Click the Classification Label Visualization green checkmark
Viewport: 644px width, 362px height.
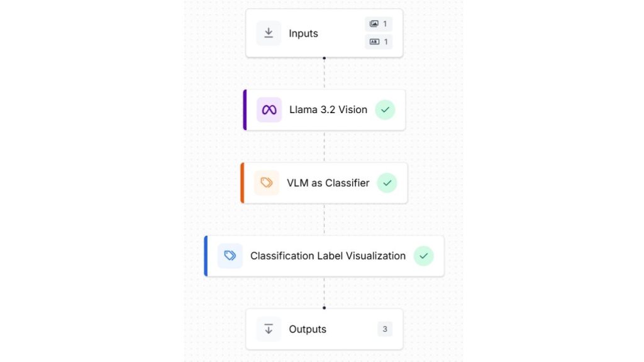pos(423,256)
